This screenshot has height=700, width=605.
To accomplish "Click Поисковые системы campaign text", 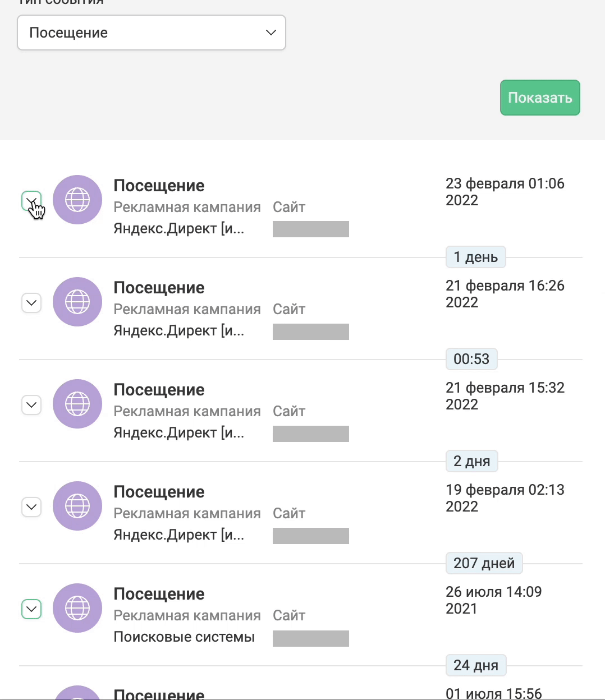I will click(x=184, y=637).
